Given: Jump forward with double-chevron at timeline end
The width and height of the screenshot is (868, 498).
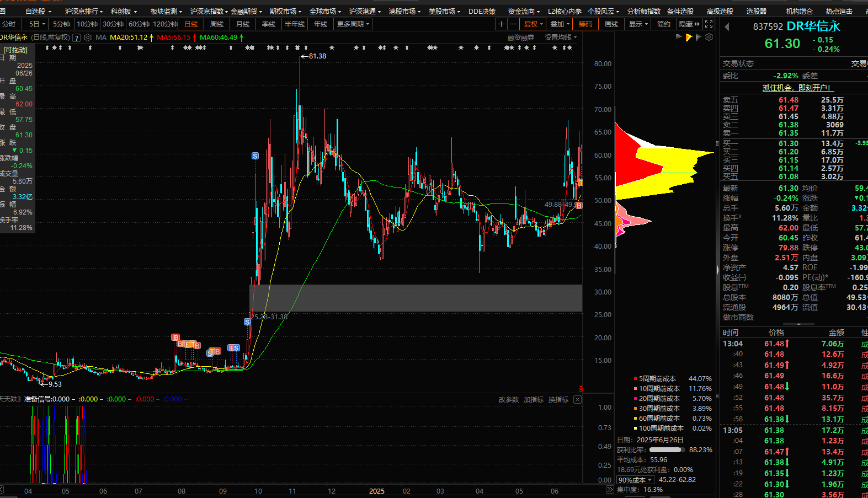Looking at the screenshot, I should point(610,490).
